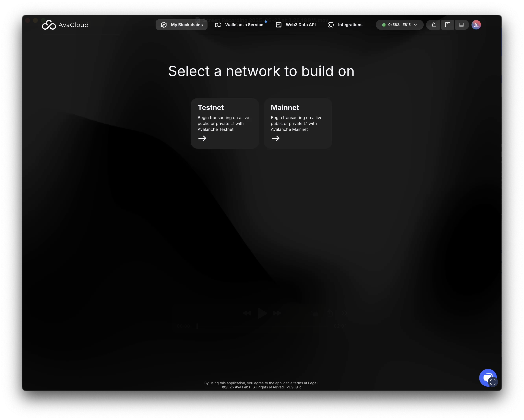
Task: Click the billing card icon
Action: [x=461, y=25]
